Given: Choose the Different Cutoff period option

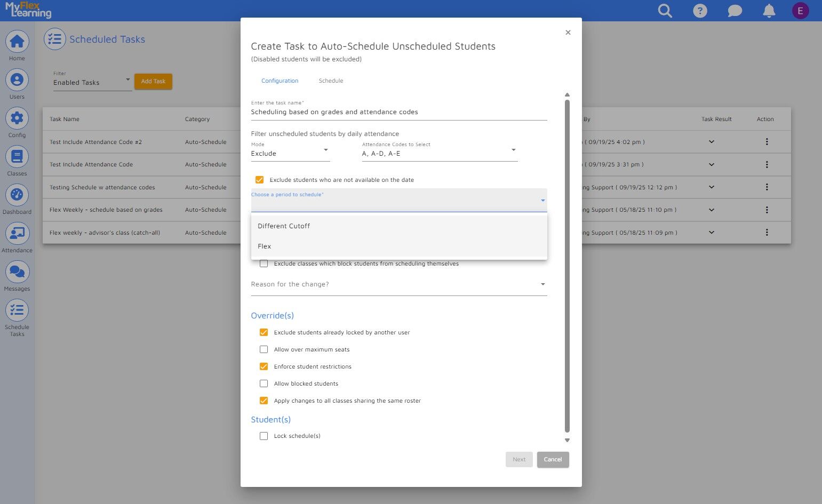Looking at the screenshot, I should pyautogui.click(x=284, y=226).
